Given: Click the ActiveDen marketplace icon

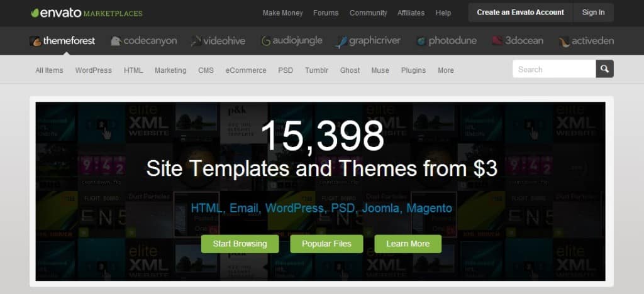Looking at the screenshot, I should 564,41.
